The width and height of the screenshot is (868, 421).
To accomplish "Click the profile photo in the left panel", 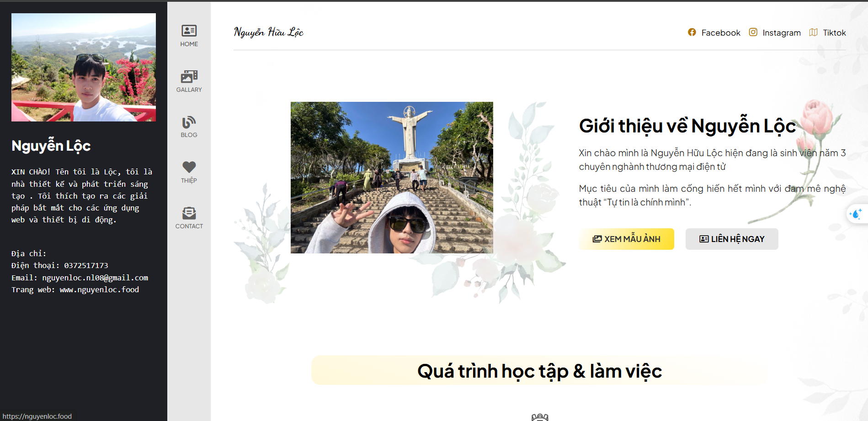I will 83,67.
